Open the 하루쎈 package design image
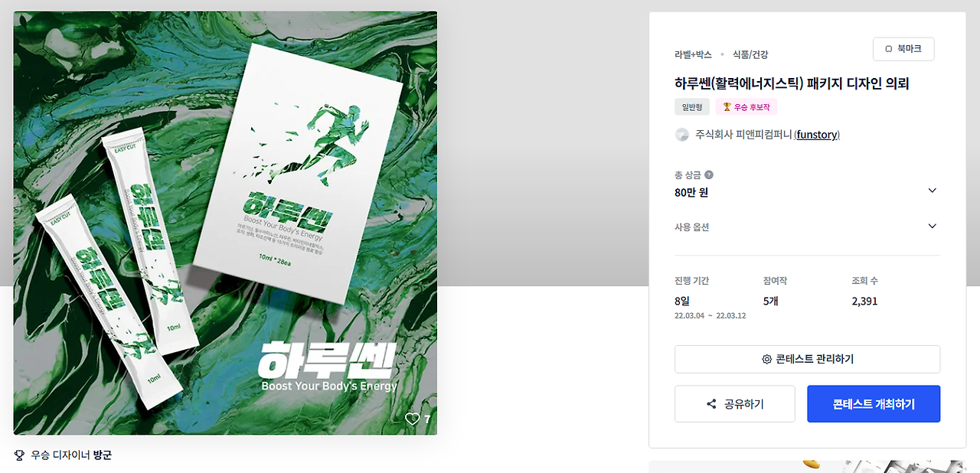The width and height of the screenshot is (980, 473). 225,223
